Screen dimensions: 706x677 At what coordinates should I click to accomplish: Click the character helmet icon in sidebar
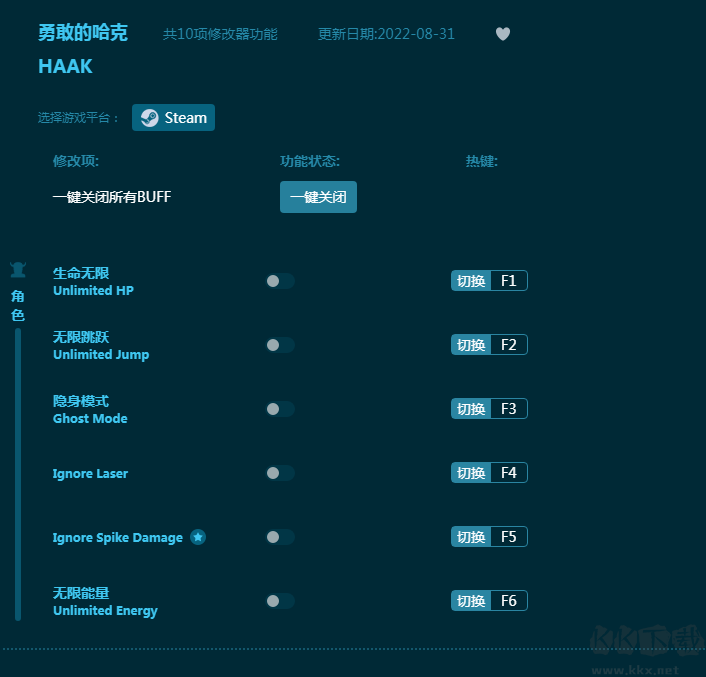(18, 270)
